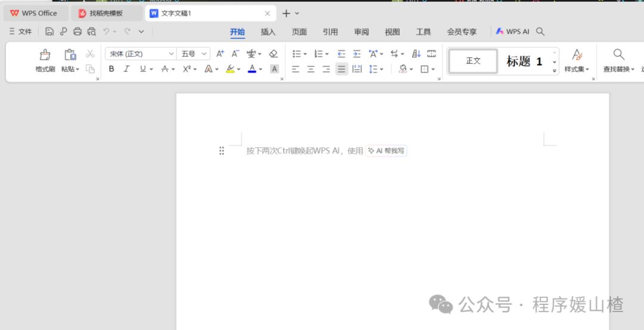
Task: Open the WPS AI button
Action: tap(513, 32)
